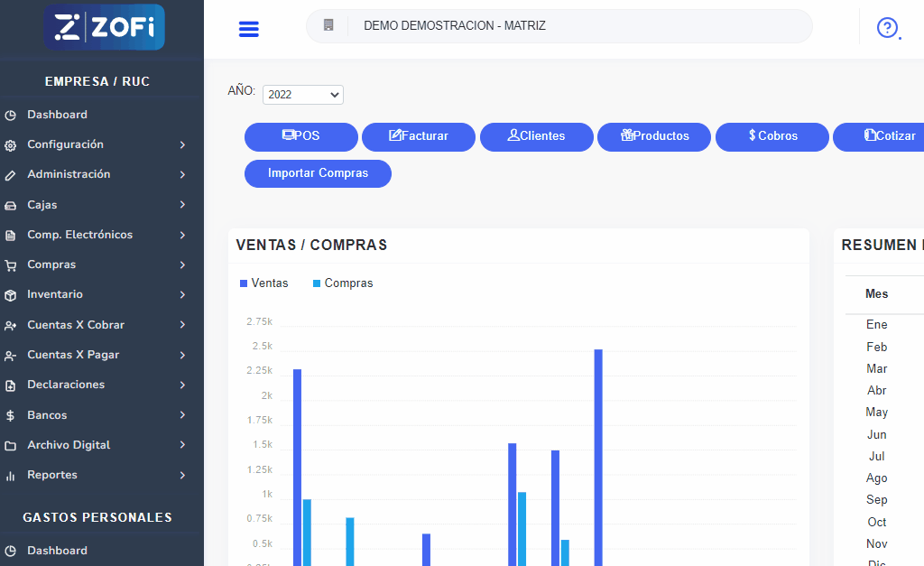Click the Bancos dollar sign icon

(x=11, y=415)
